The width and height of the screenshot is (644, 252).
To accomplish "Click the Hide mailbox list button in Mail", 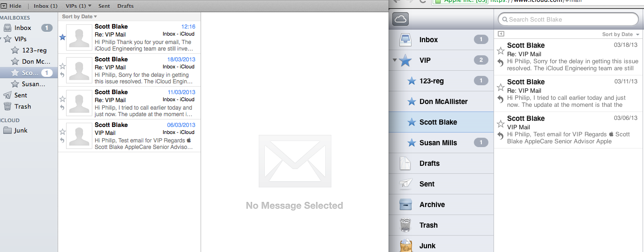I will [x=12, y=6].
